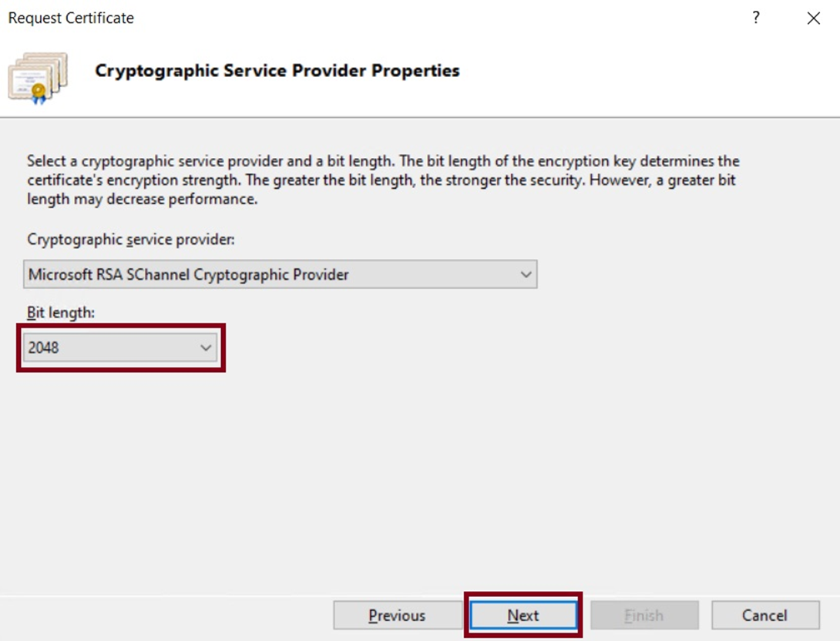Proceed by clicking the Next button
Screen dimensions: 840x641
click(x=523, y=616)
